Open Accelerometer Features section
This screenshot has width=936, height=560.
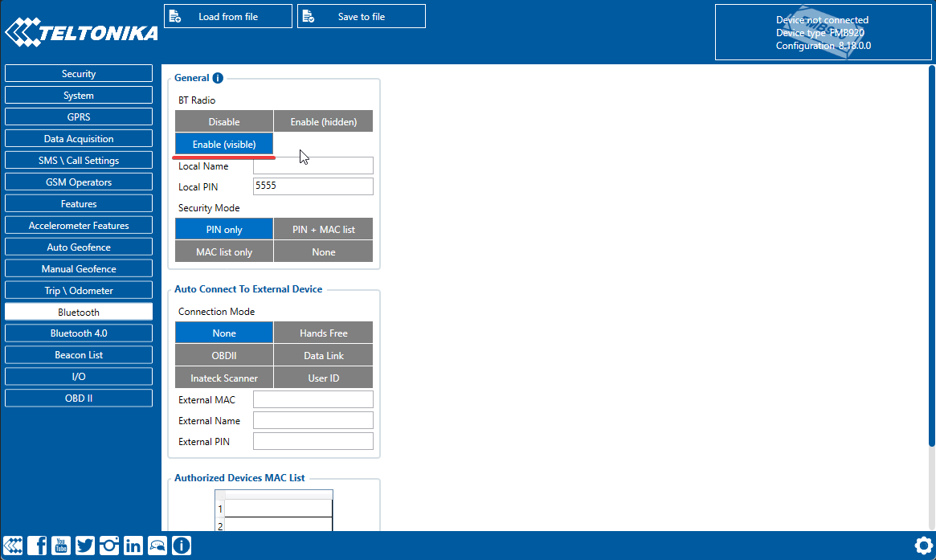click(x=79, y=225)
